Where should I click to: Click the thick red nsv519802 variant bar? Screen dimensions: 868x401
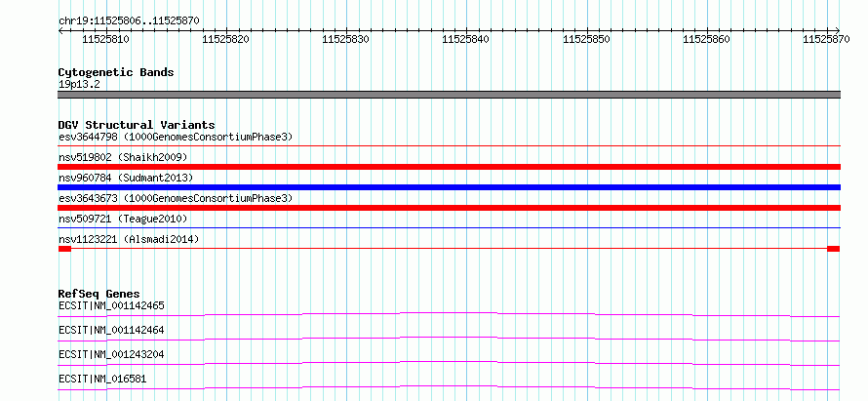(x=449, y=167)
